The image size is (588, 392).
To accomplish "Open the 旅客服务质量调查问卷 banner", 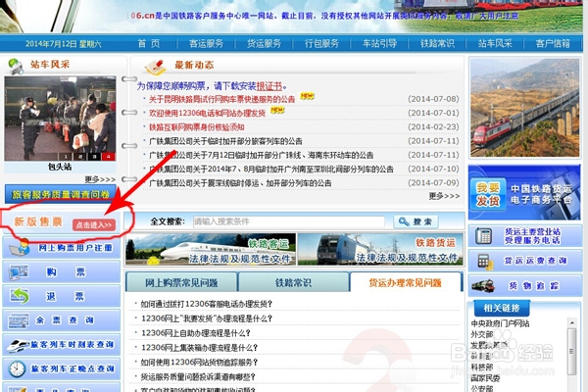I will 61,194.
